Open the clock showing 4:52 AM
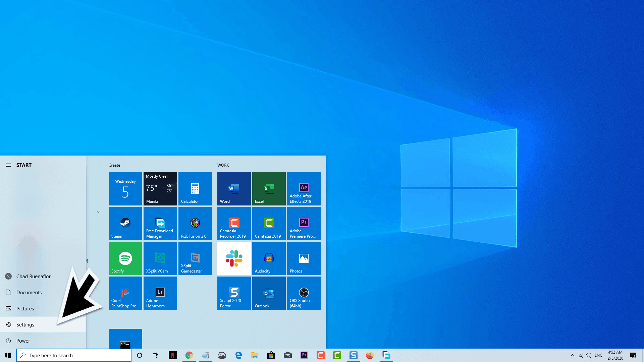 [615, 355]
